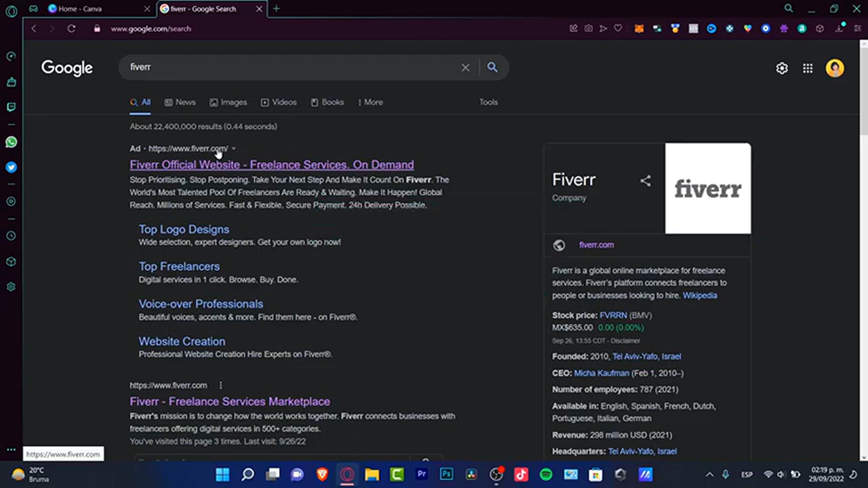Click the Google search magnifier button
The width and height of the screenshot is (868, 488).
492,67
